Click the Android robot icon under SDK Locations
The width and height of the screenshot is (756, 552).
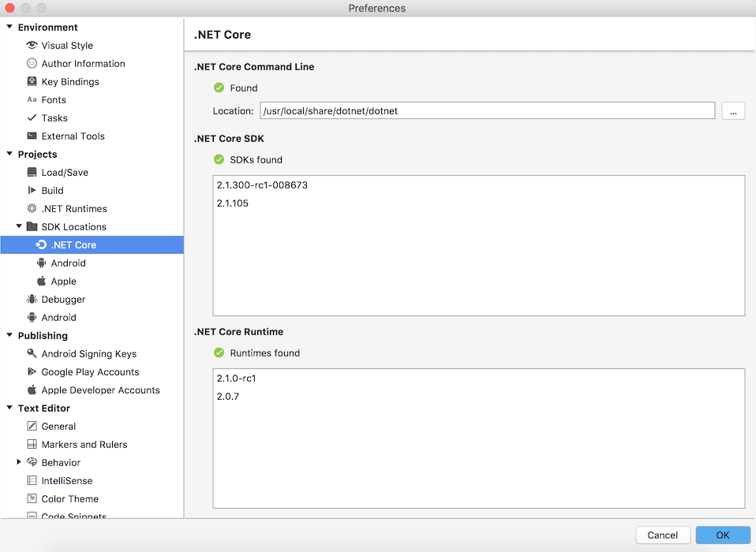point(42,263)
